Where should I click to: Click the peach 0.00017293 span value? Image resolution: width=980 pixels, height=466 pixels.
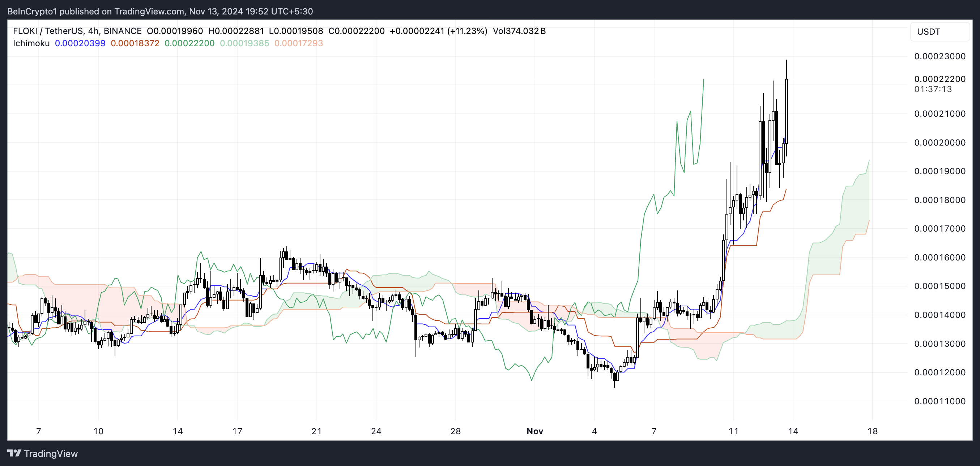(x=298, y=43)
